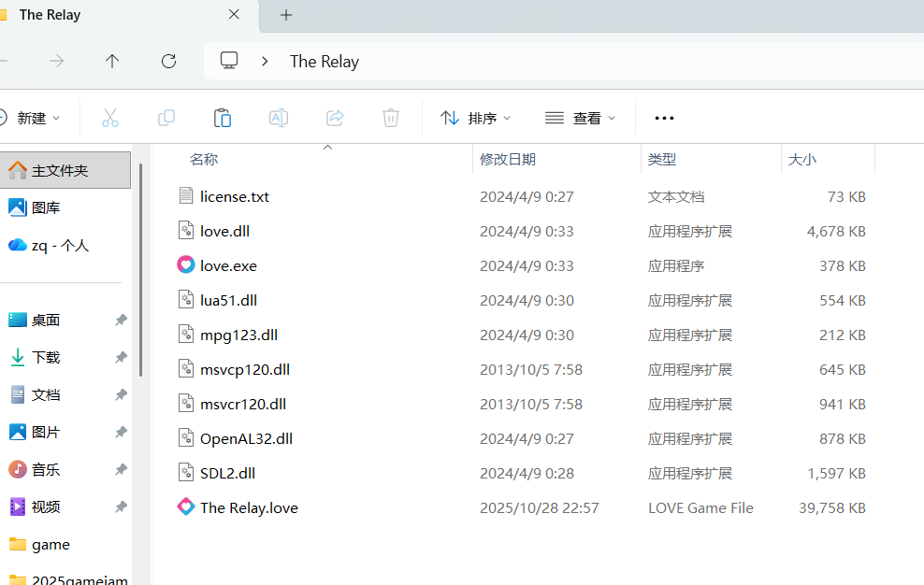Select the SDL2.dll file icon
Image resolution: width=924 pixels, height=585 pixels.
pos(185,473)
